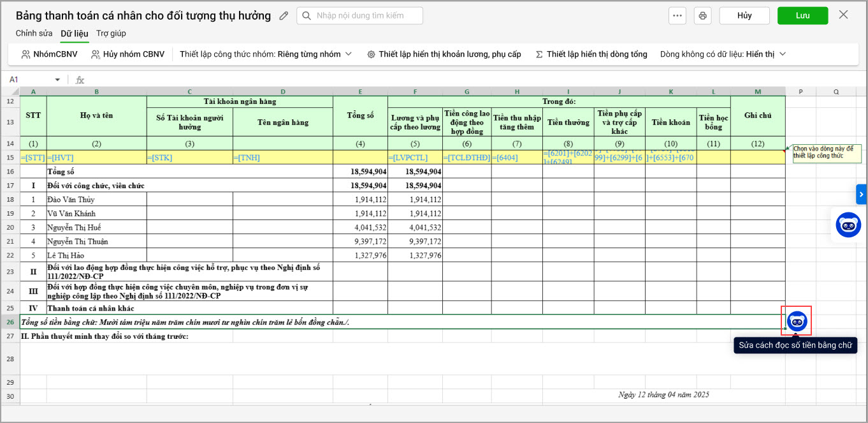Select the Đào Văn Thủy name cell
Viewport: 868px width, 423px height.
coord(97,200)
